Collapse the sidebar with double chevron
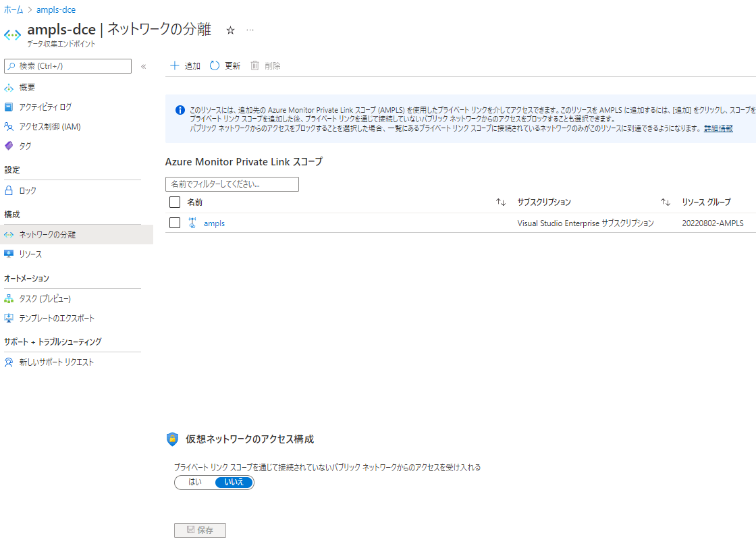The width and height of the screenshot is (756, 546). (143, 67)
